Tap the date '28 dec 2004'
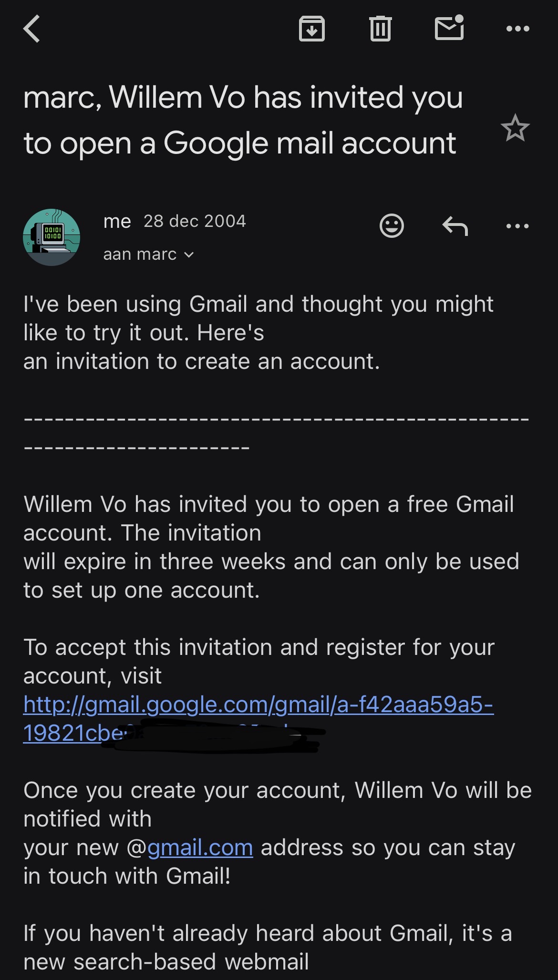This screenshot has width=558, height=980. point(195,222)
